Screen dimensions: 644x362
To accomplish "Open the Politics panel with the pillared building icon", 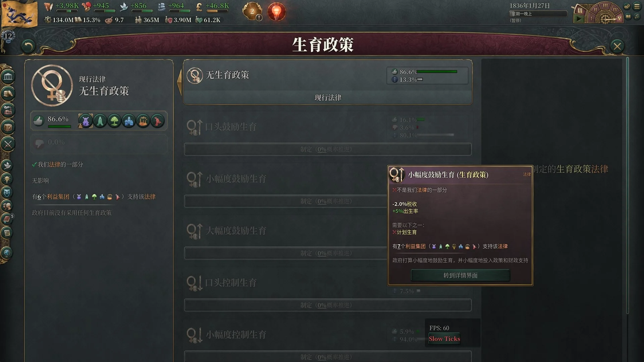I will [x=8, y=77].
